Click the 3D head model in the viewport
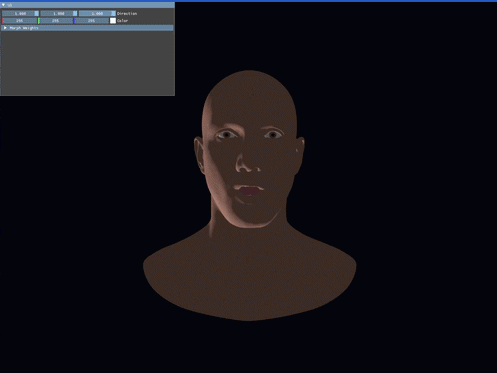Viewport: 497px width, 373px height. point(249,195)
